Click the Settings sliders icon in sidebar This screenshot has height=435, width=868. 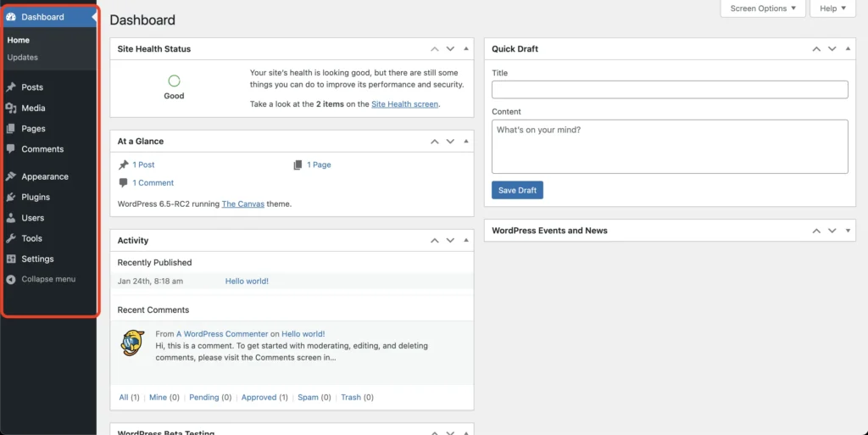point(11,259)
